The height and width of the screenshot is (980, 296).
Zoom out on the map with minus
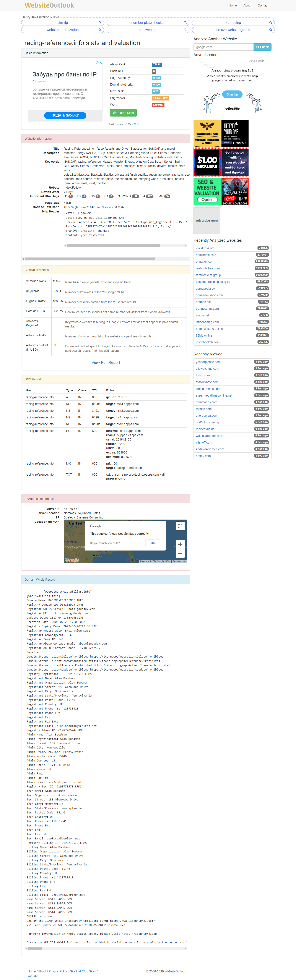(x=180, y=554)
